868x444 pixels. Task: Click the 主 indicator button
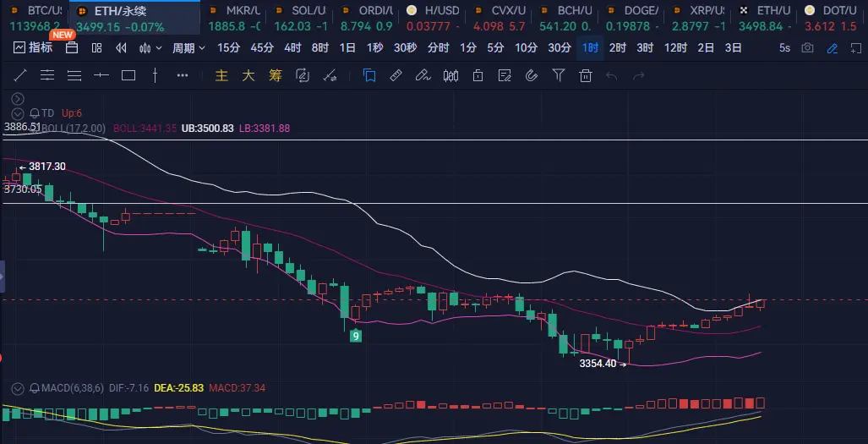pos(221,75)
